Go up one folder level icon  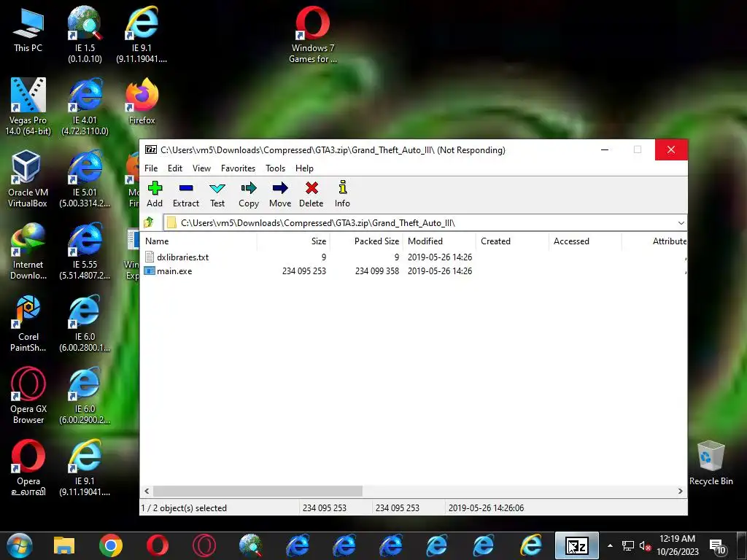149,222
